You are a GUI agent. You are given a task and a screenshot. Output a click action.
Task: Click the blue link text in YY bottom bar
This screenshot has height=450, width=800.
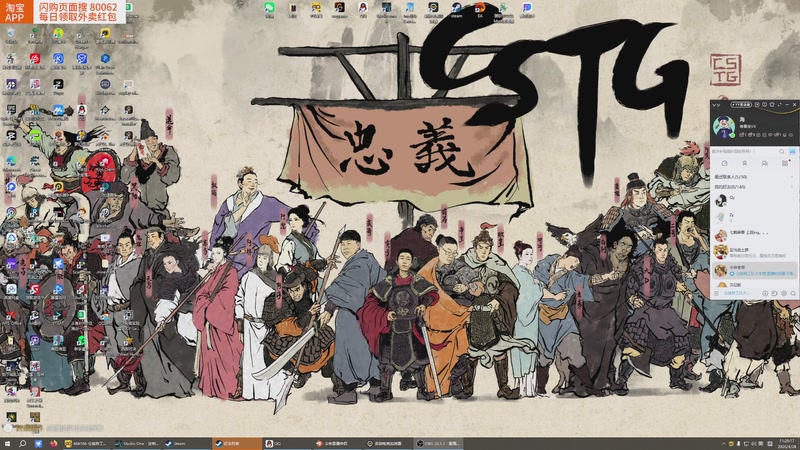click(736, 293)
